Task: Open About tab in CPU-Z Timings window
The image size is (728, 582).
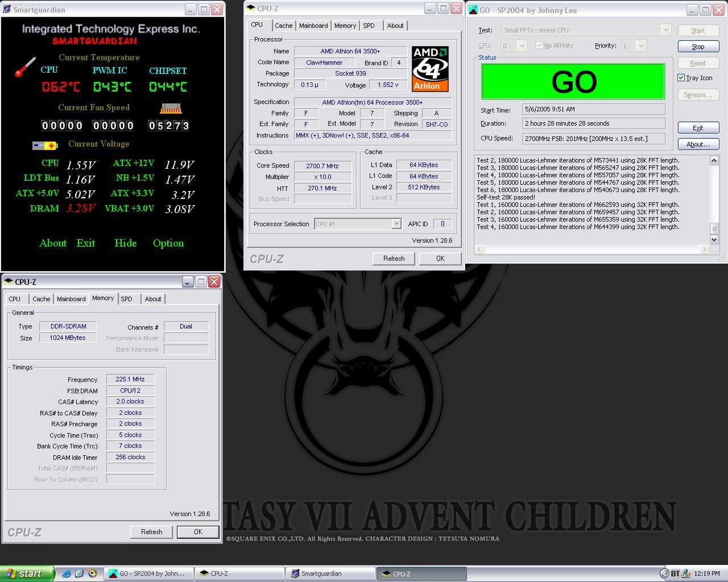Action: pos(153,299)
